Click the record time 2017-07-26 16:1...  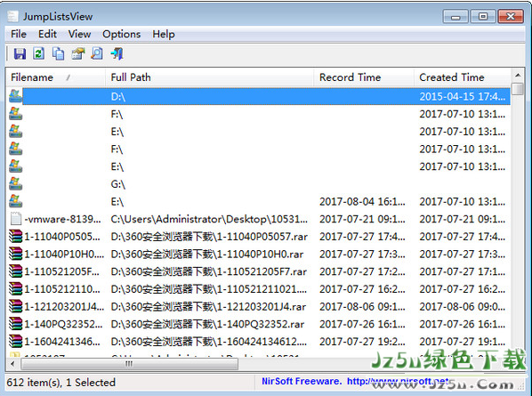(x=362, y=324)
